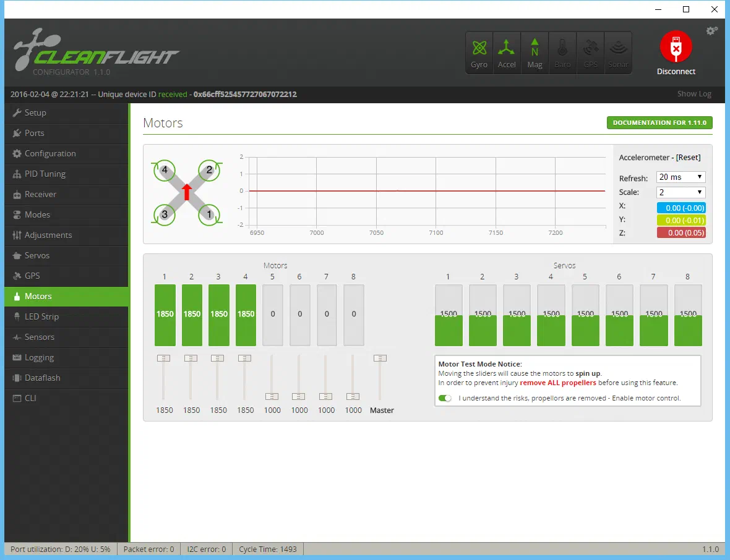Click the motor 3 slider handle
This screenshot has width=730, height=560.
point(217,358)
